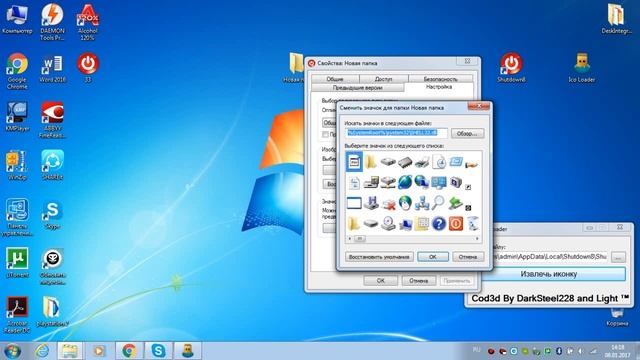This screenshot has width=640, height=360.
Task: Pick the drive with red X icon
Action: [388, 203]
